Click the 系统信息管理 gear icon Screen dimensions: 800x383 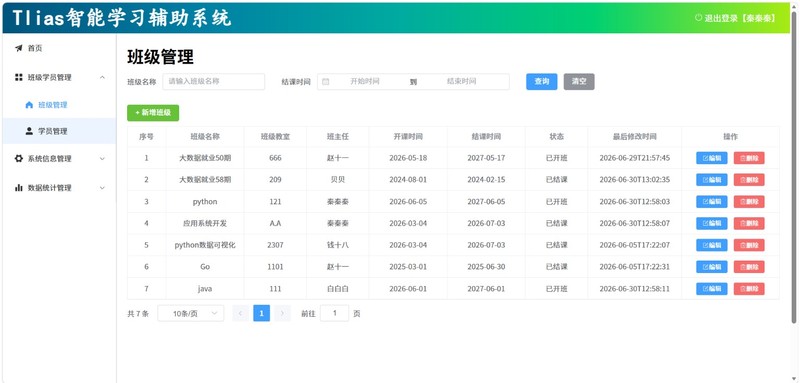(x=19, y=159)
